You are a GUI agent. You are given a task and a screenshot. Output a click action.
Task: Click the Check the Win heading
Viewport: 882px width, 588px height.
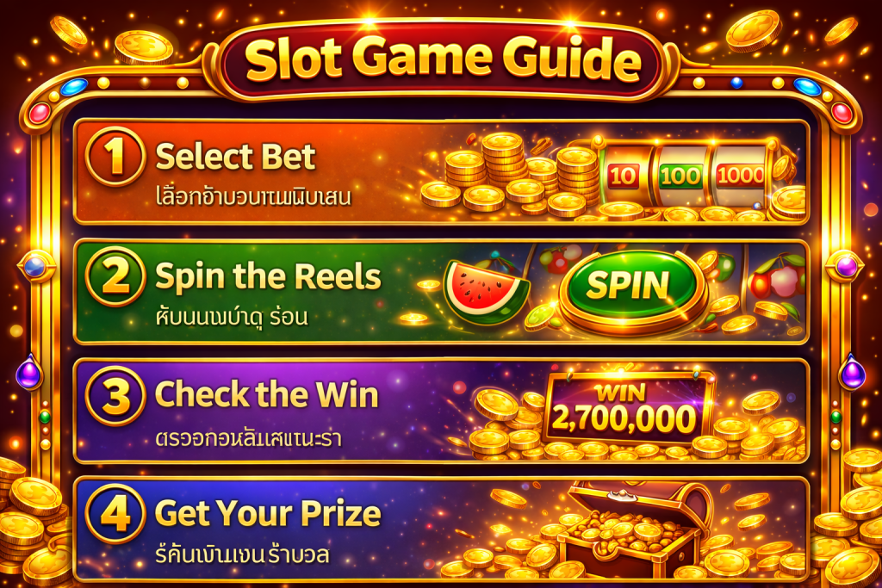pos(267,394)
